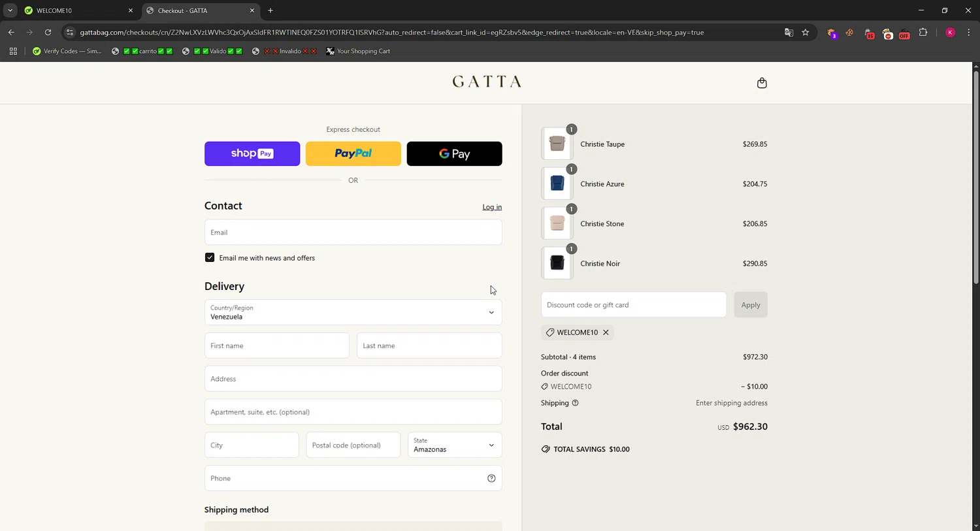Focus the Email input field
This screenshot has width=980, height=531.
point(353,233)
